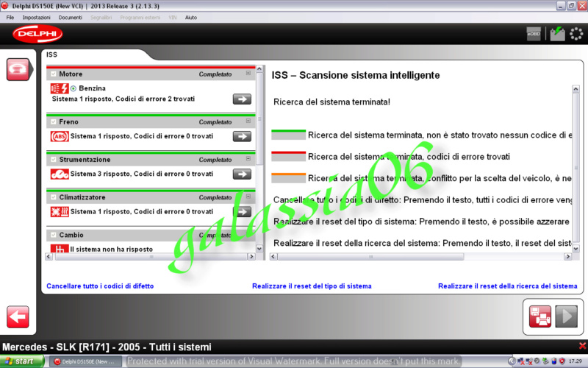Collapse the Strumentazione section

pyautogui.click(x=248, y=158)
